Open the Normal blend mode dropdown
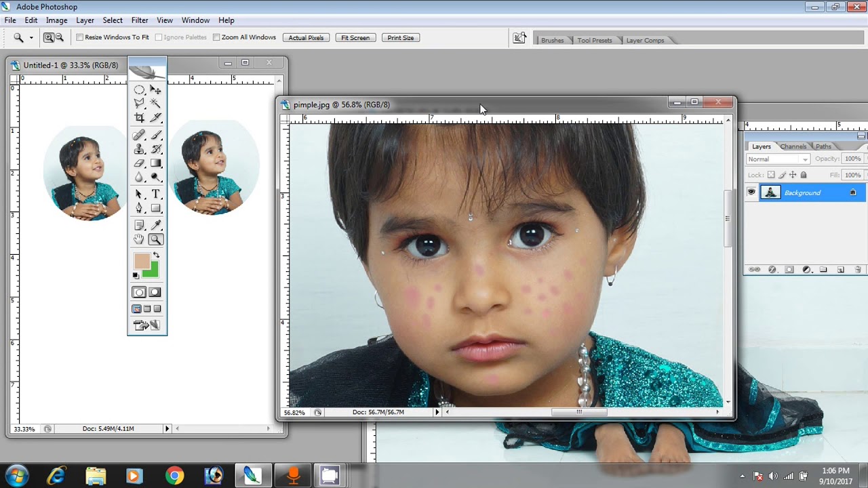868x488 pixels. pyautogui.click(x=778, y=159)
